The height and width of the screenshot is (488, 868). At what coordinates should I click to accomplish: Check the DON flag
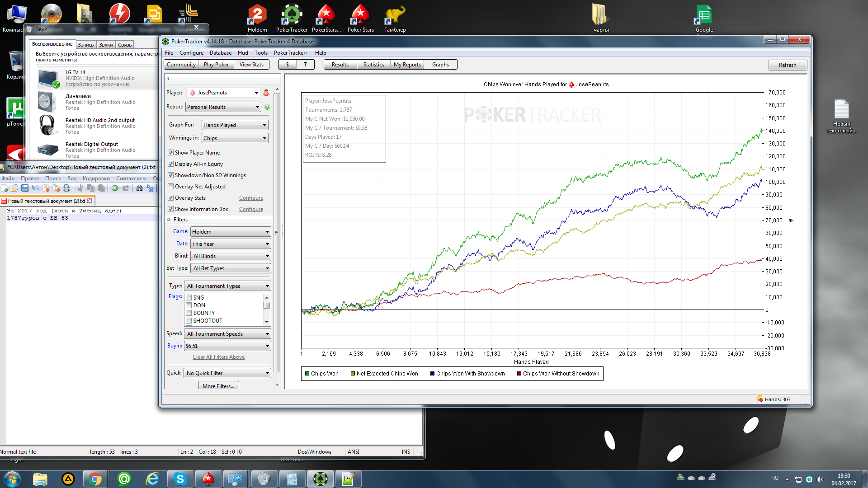[x=189, y=305]
